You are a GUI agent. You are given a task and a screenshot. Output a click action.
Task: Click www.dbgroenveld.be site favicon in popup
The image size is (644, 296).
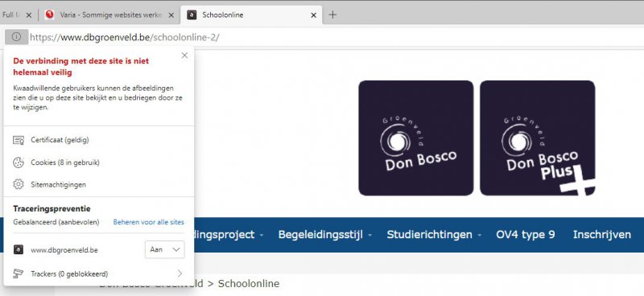(18, 249)
